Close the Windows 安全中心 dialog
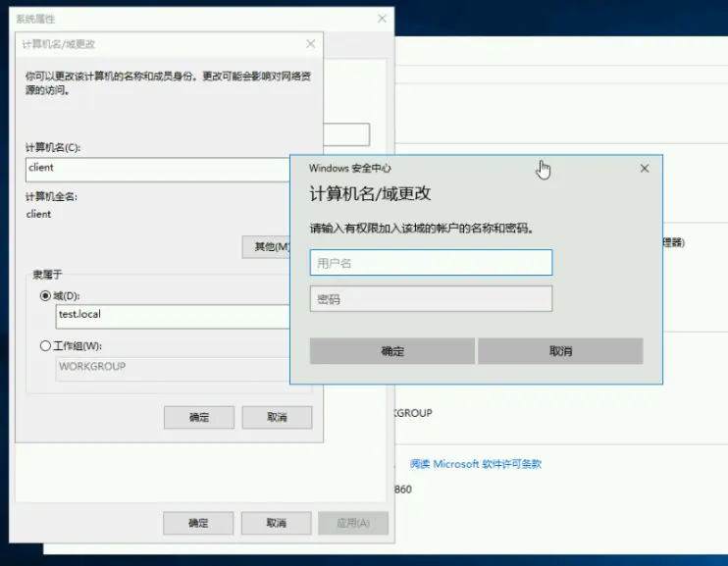This screenshot has height=566, width=728. tap(645, 169)
